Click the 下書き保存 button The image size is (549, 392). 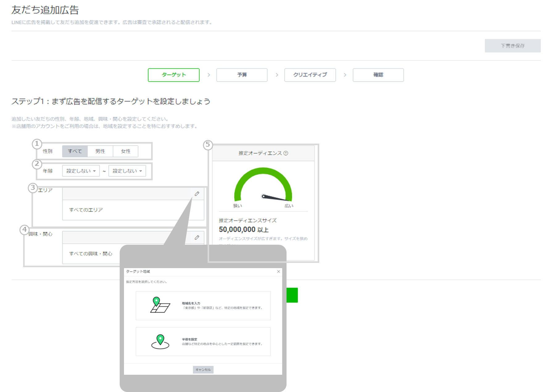pyautogui.click(x=513, y=46)
